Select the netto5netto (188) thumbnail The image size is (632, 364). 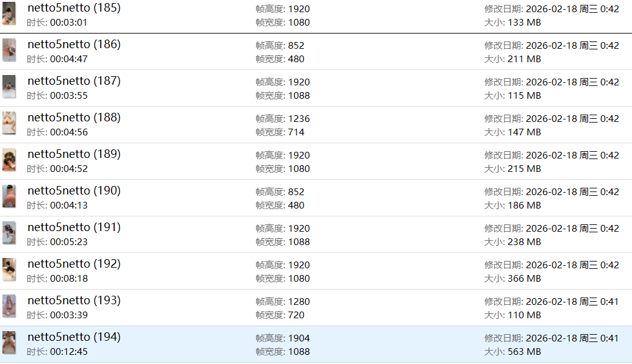pos(9,123)
